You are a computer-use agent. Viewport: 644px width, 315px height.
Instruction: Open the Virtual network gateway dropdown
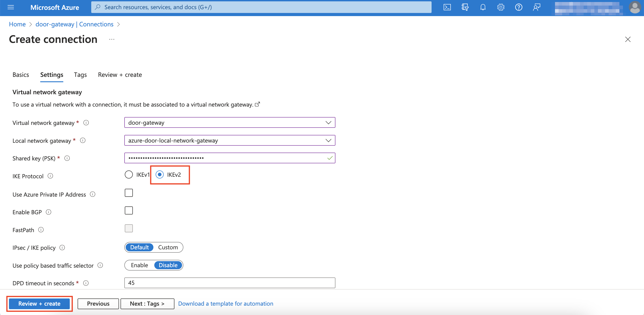(328, 122)
